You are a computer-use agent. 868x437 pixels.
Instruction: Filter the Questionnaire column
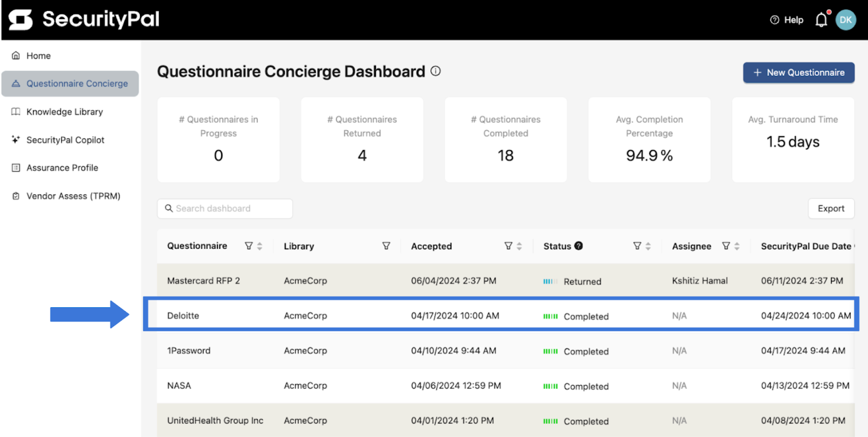(248, 246)
